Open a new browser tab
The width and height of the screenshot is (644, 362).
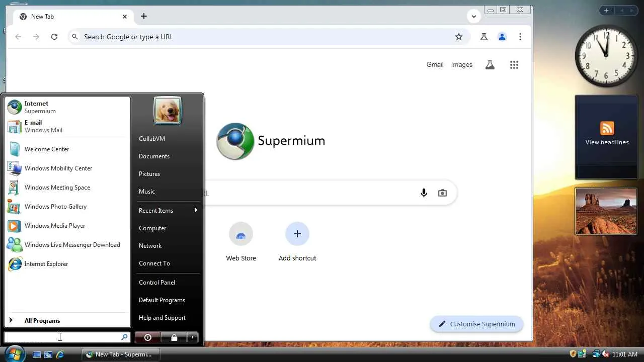coord(144,17)
